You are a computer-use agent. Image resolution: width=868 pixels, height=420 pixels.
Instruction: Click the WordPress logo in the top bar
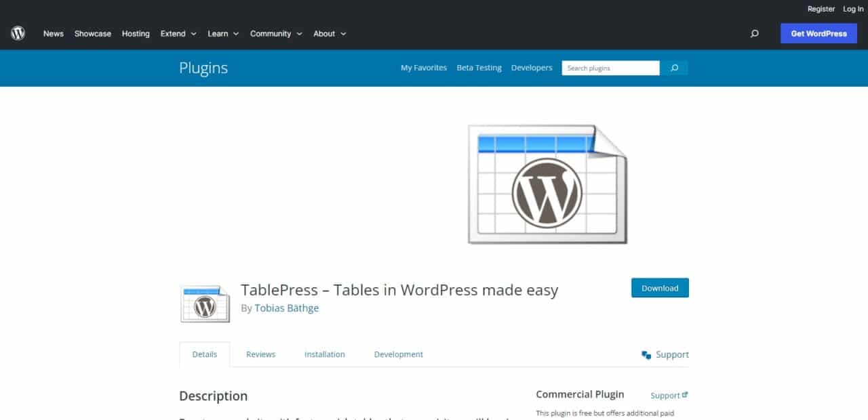(x=18, y=33)
